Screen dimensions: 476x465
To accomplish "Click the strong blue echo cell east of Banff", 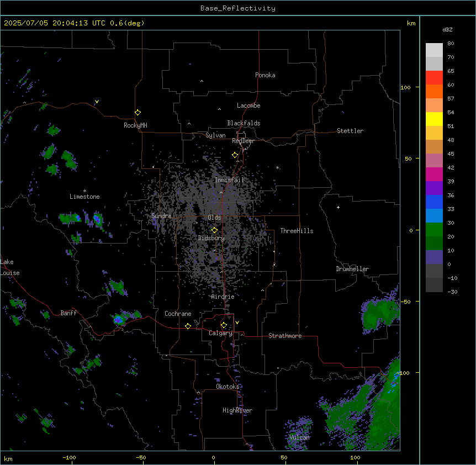I will click(118, 319).
